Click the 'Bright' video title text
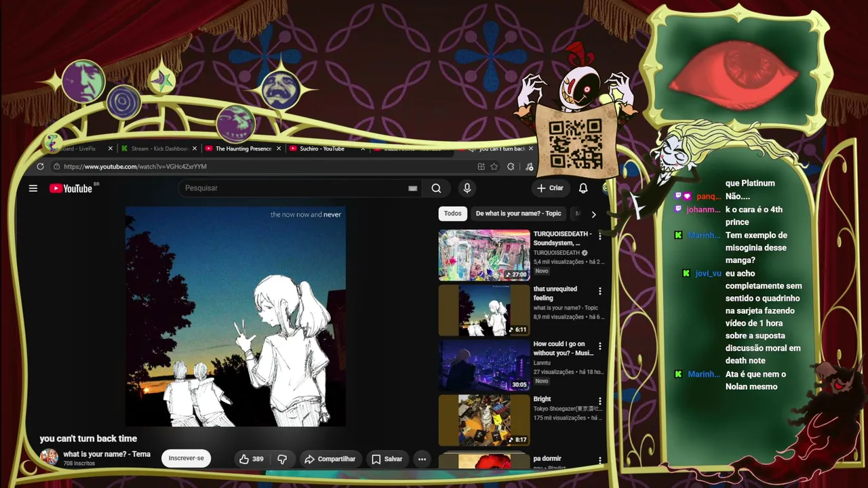 click(x=542, y=399)
